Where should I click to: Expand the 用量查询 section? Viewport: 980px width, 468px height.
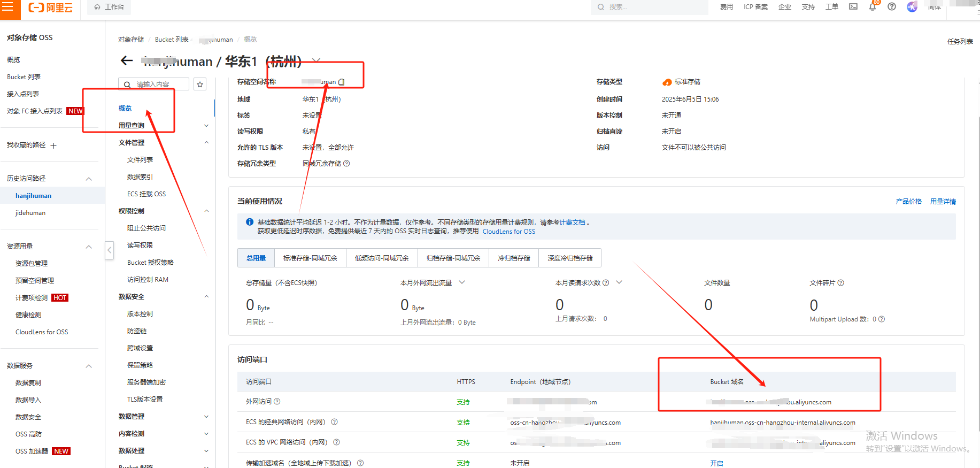[x=206, y=126]
